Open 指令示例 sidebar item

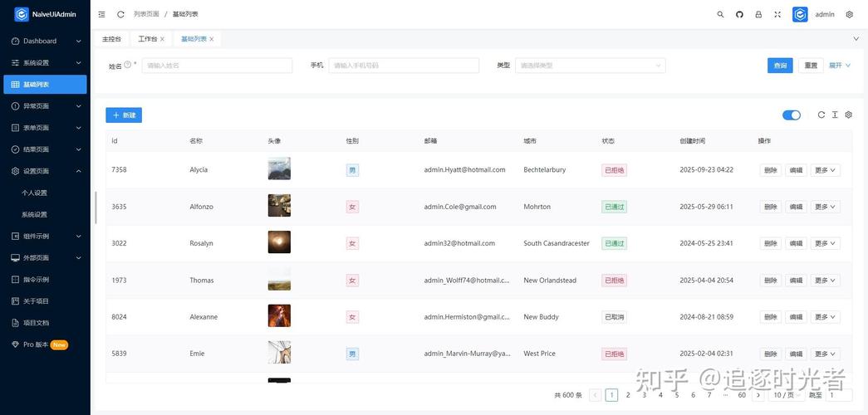pyautogui.click(x=45, y=280)
